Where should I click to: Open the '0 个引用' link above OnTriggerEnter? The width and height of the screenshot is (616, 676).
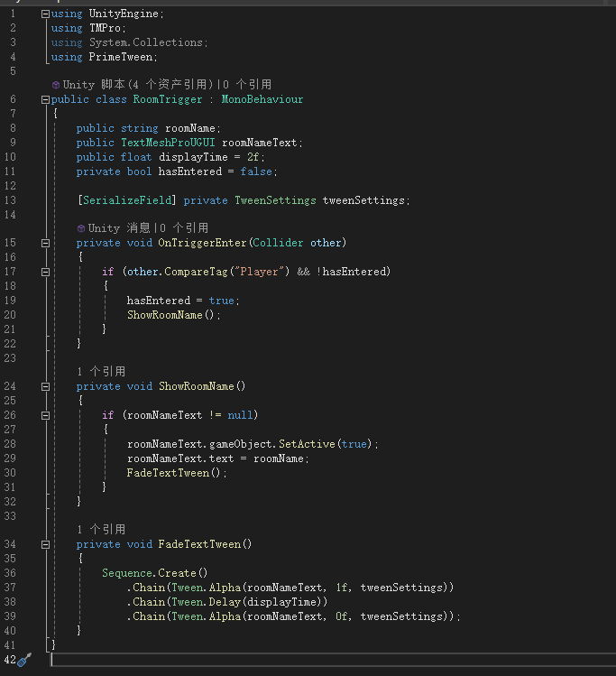point(184,228)
